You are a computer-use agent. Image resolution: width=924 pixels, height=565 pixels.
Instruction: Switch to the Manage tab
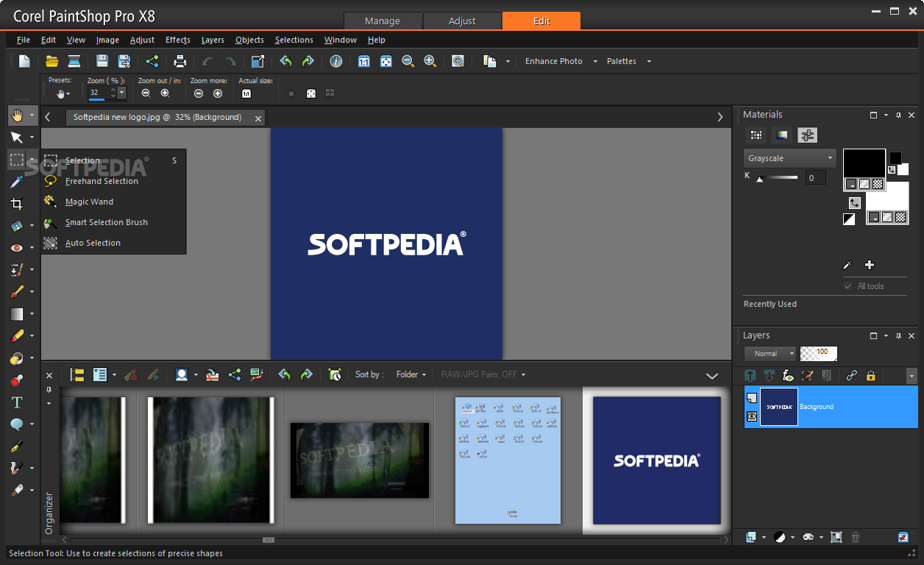coord(383,21)
